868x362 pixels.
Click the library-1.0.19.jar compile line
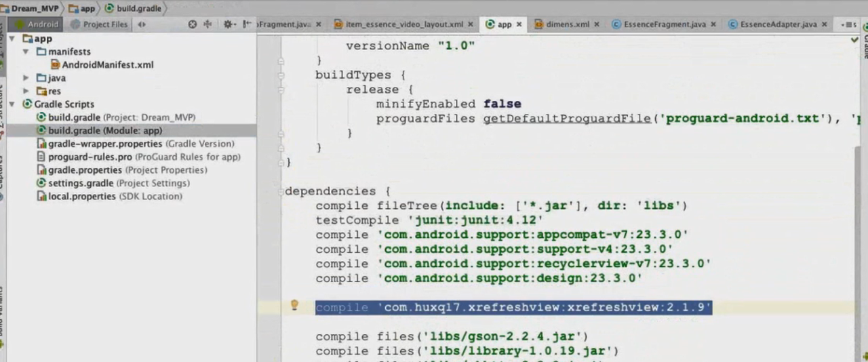[467, 351]
